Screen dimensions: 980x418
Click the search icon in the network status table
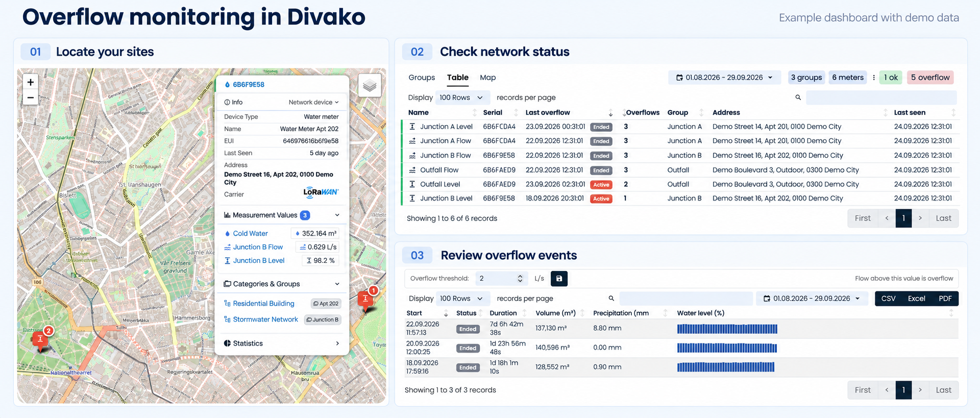(798, 97)
